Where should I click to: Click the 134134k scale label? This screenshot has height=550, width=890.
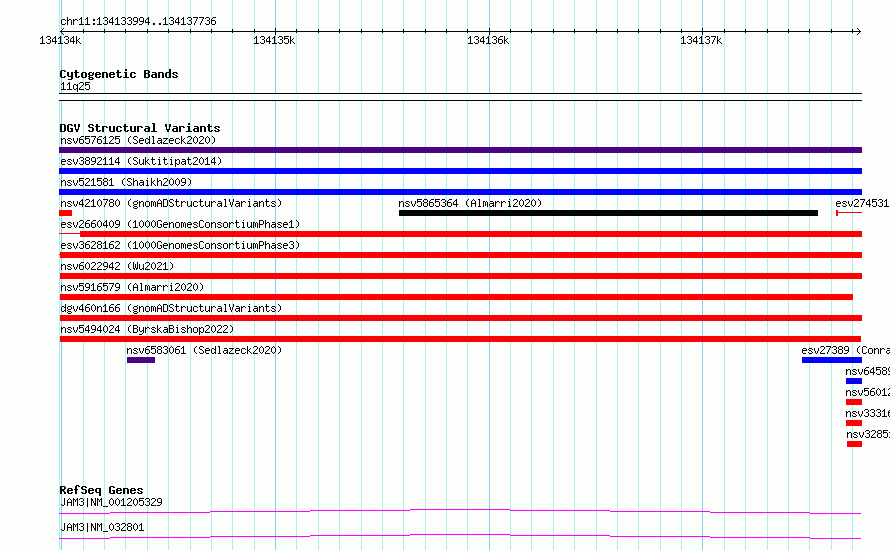click(60, 40)
